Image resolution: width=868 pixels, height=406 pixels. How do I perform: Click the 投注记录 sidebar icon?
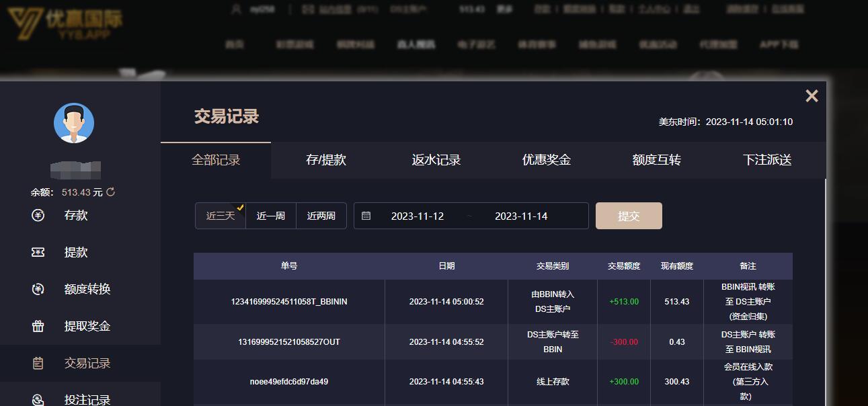click(x=38, y=399)
